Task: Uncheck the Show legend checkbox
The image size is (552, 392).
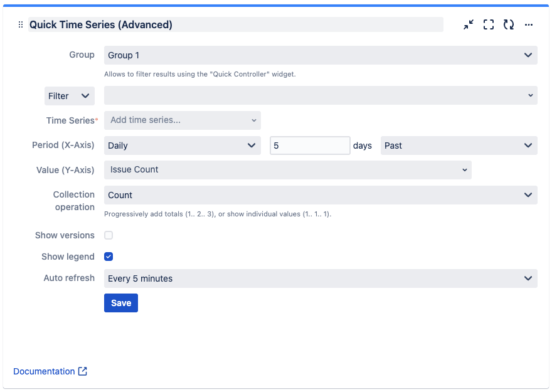Action: click(x=109, y=257)
